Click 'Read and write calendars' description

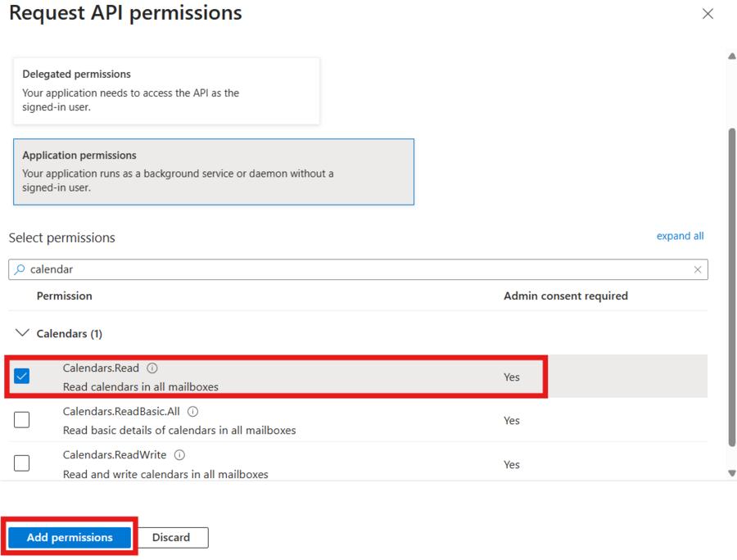tap(165, 474)
